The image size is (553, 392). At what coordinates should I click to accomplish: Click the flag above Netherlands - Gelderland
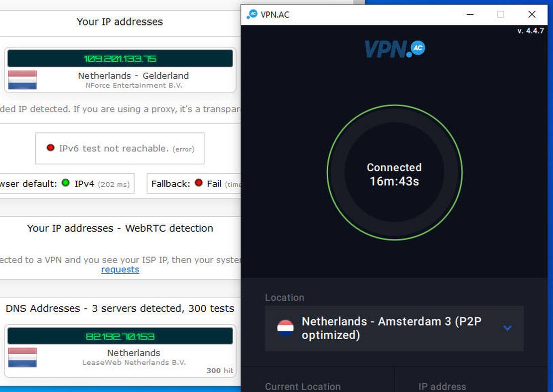23,80
